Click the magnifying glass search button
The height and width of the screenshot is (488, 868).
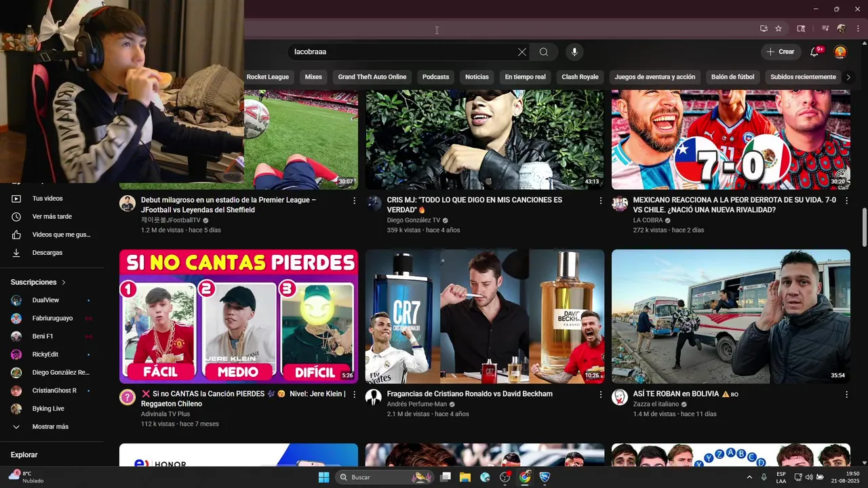pyautogui.click(x=544, y=52)
